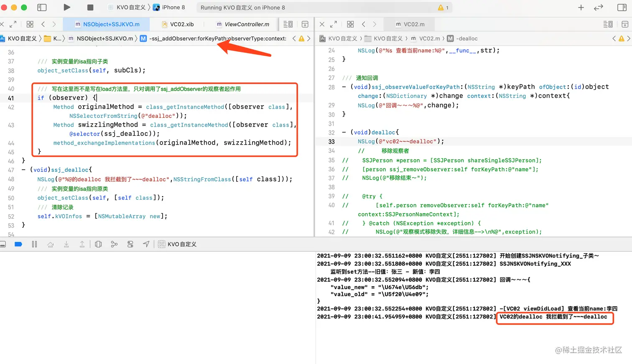
Task: Select the VC02.m tab in right editor
Action: point(410,24)
